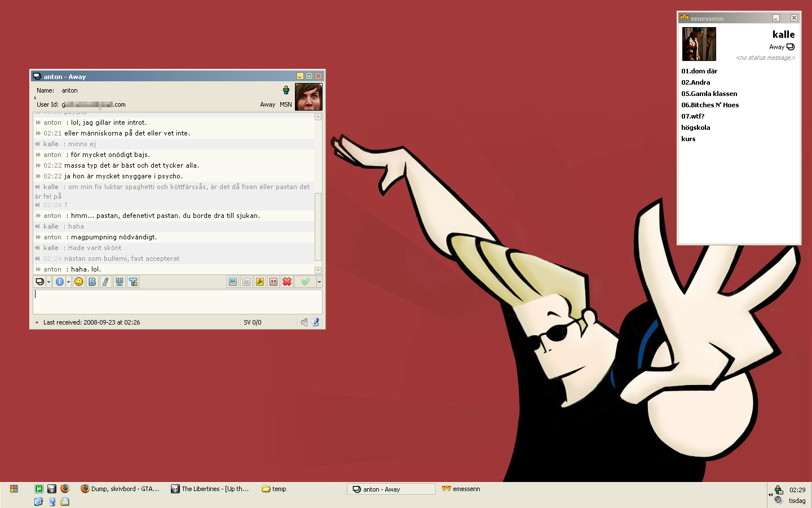Toggle bold text formatting

coord(92,282)
